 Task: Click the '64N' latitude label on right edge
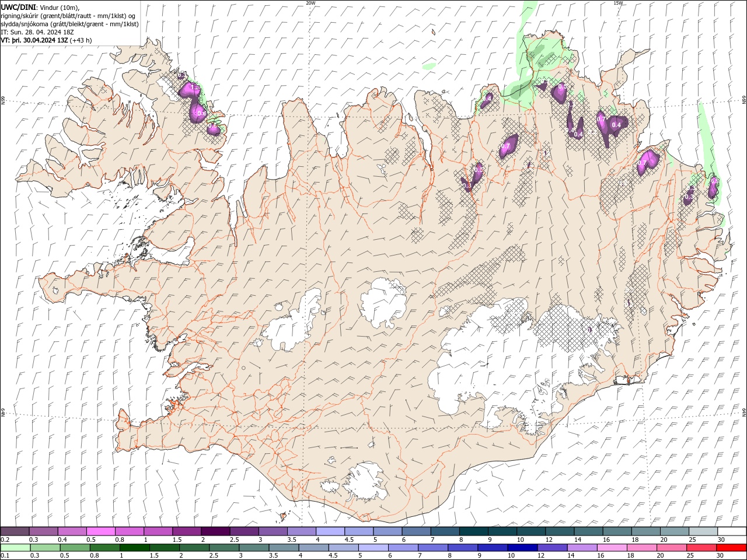[x=744, y=412]
